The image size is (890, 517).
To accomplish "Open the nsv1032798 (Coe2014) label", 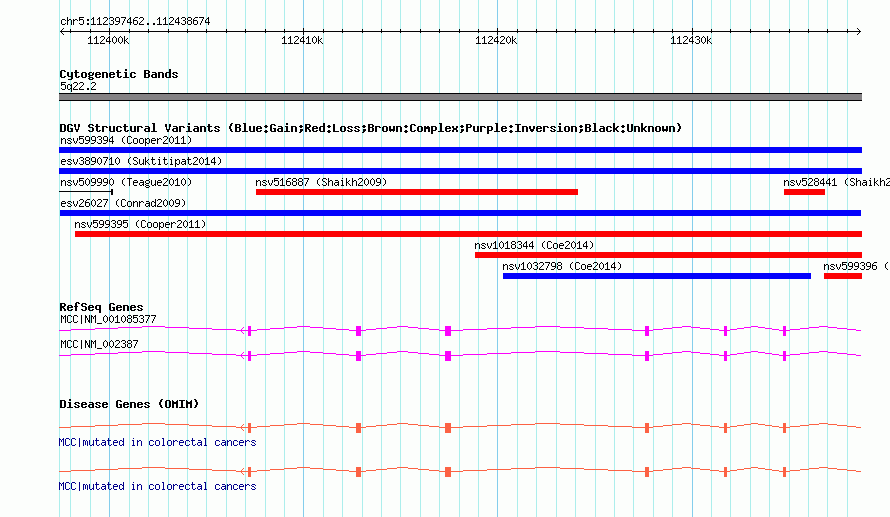I will [x=562, y=266].
